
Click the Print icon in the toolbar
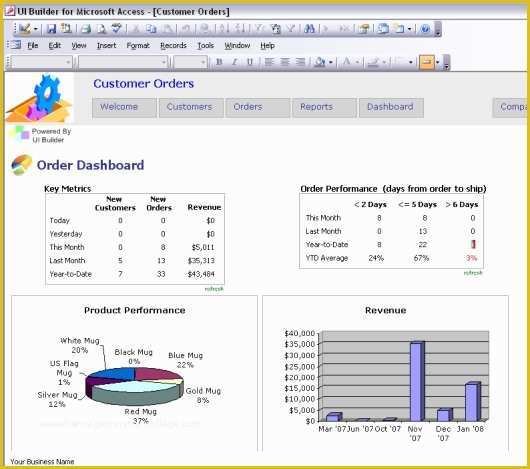click(86, 29)
